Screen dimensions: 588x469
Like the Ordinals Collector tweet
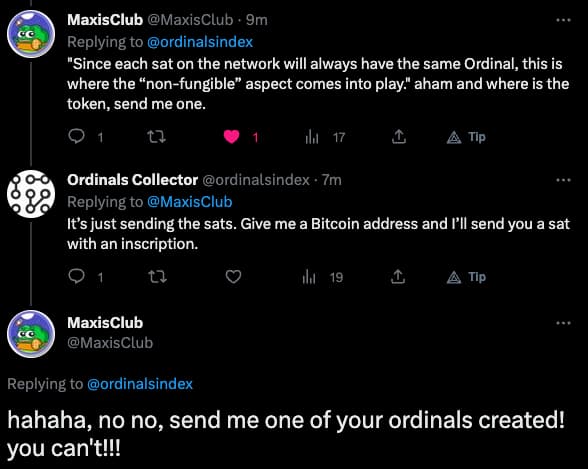233,277
